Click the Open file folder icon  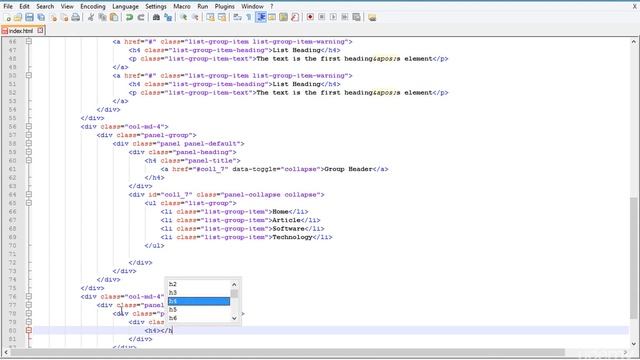[18, 18]
